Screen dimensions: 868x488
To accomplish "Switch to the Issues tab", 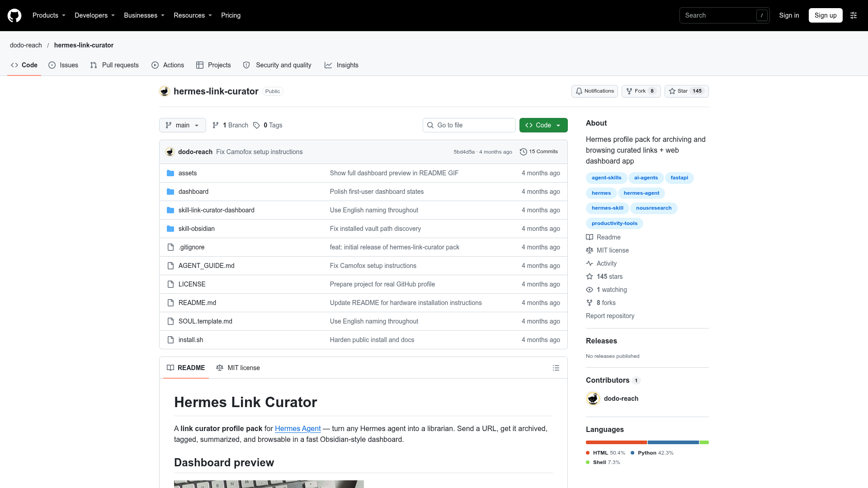I will 63,65.
